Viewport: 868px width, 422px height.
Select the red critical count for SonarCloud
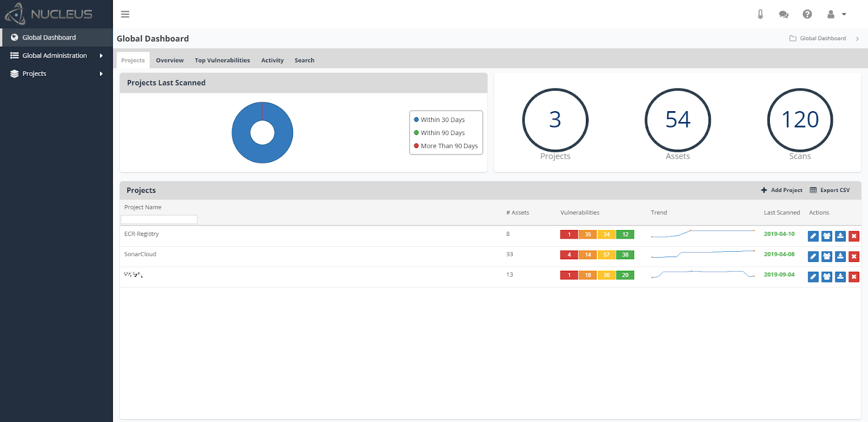569,255
